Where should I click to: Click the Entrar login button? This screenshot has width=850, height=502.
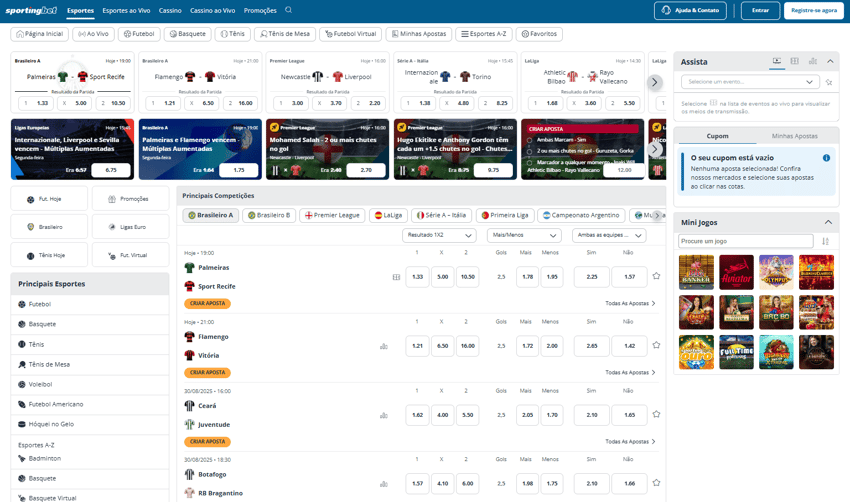click(760, 10)
